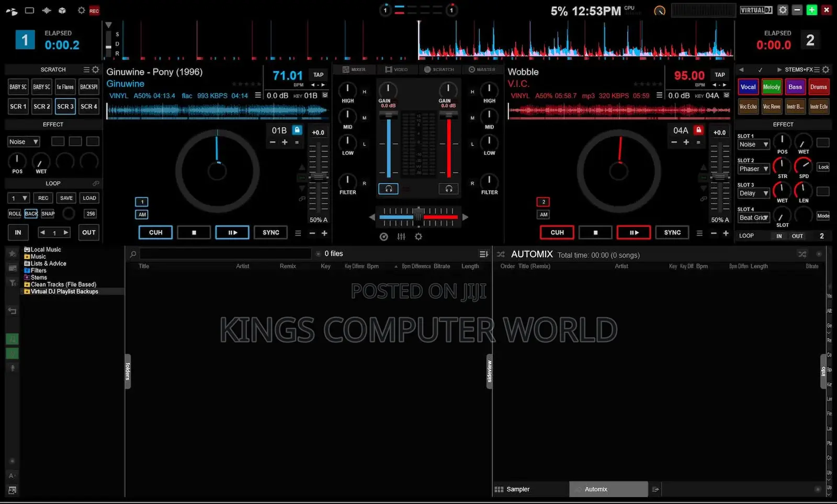Click the Vocal stem pad

tap(748, 87)
